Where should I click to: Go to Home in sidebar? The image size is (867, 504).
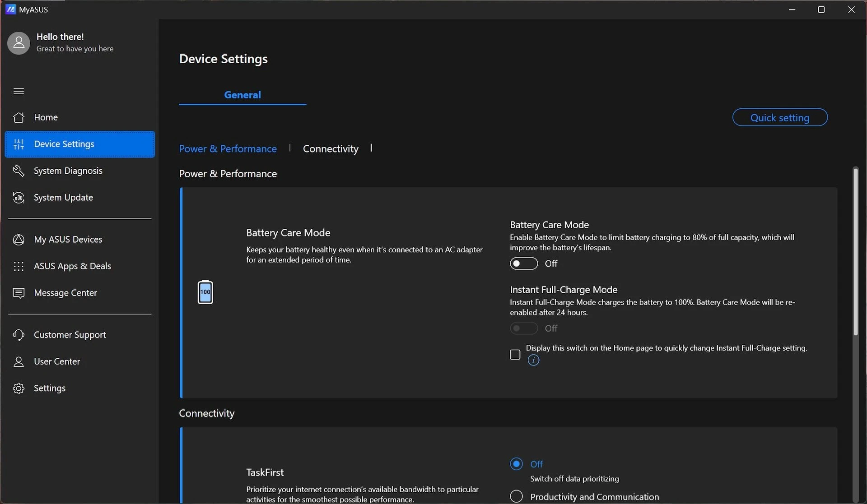click(79, 117)
